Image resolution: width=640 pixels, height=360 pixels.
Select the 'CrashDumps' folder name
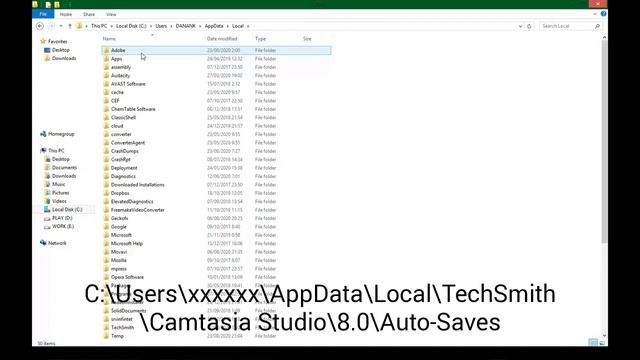click(x=125, y=151)
